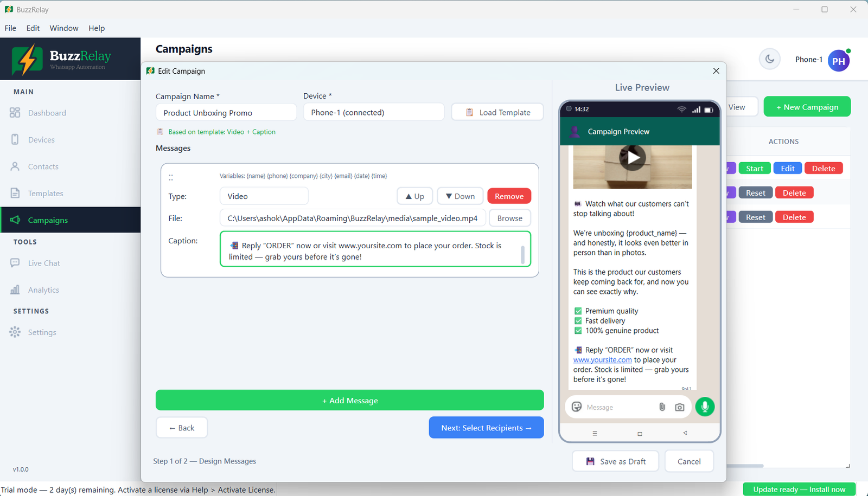Open www.yoursite.com link in preview
The height and width of the screenshot is (496, 868).
tap(602, 360)
